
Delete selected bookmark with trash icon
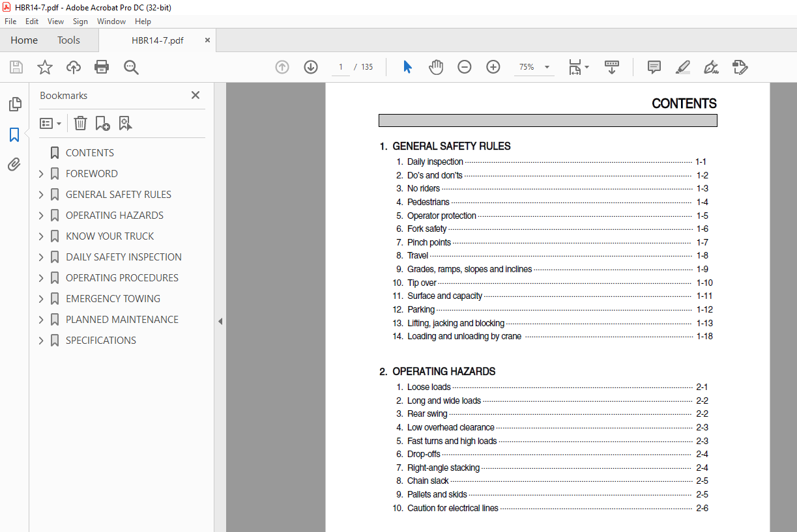click(x=80, y=123)
